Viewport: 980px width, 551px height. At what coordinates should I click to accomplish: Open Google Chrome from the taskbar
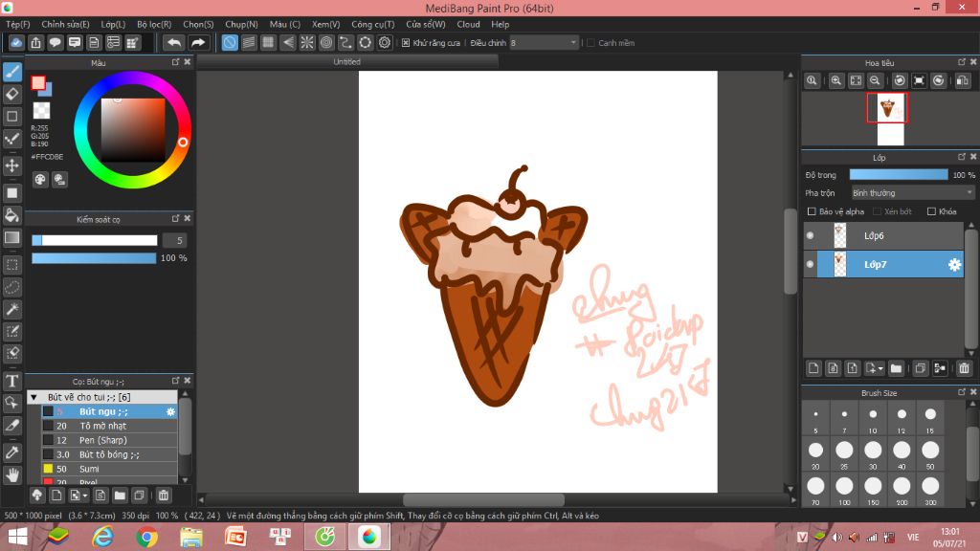pos(146,537)
